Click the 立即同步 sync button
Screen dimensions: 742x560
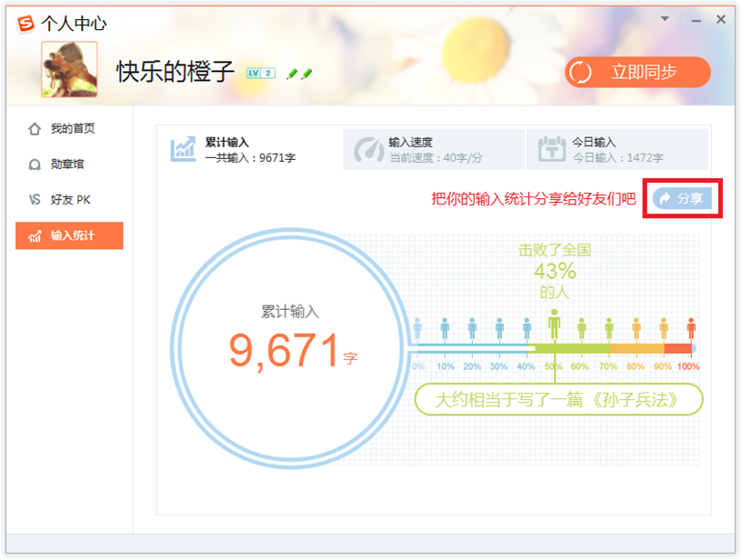(637, 72)
